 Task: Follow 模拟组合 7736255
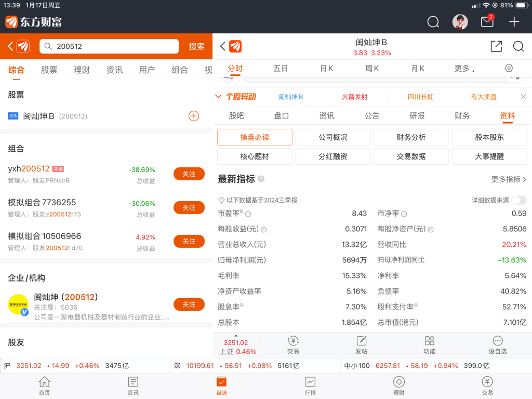point(189,208)
